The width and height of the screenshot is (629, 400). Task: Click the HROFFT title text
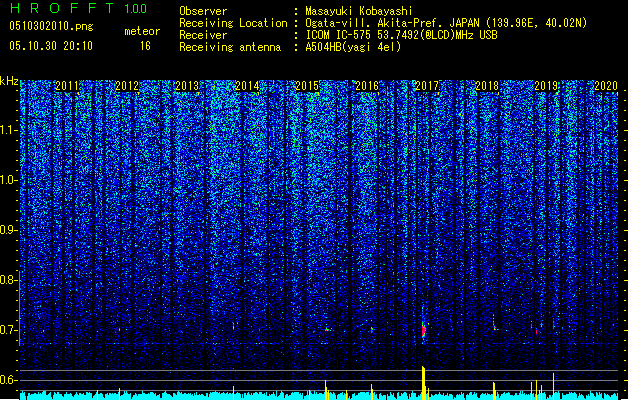pyautogui.click(x=62, y=8)
